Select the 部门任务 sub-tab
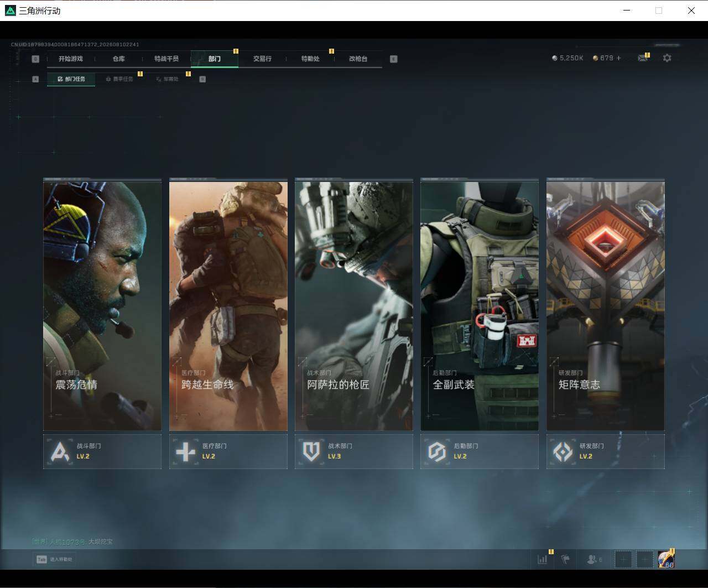 (71, 79)
